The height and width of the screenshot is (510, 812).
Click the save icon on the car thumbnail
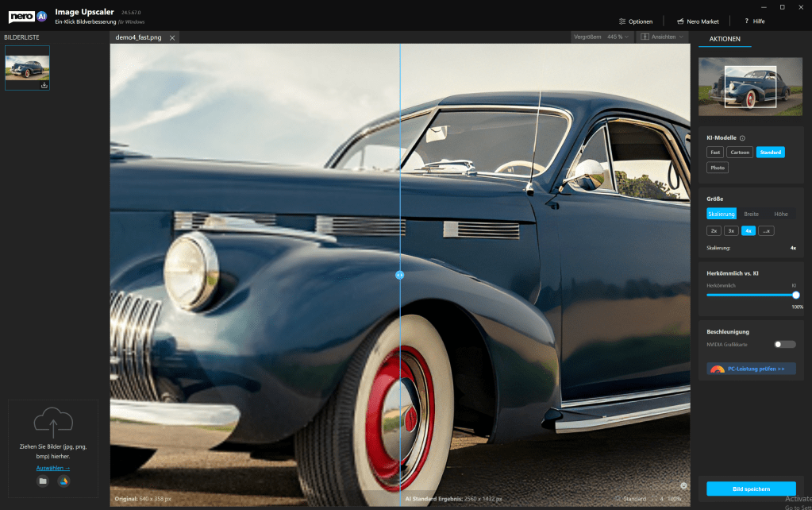44,85
